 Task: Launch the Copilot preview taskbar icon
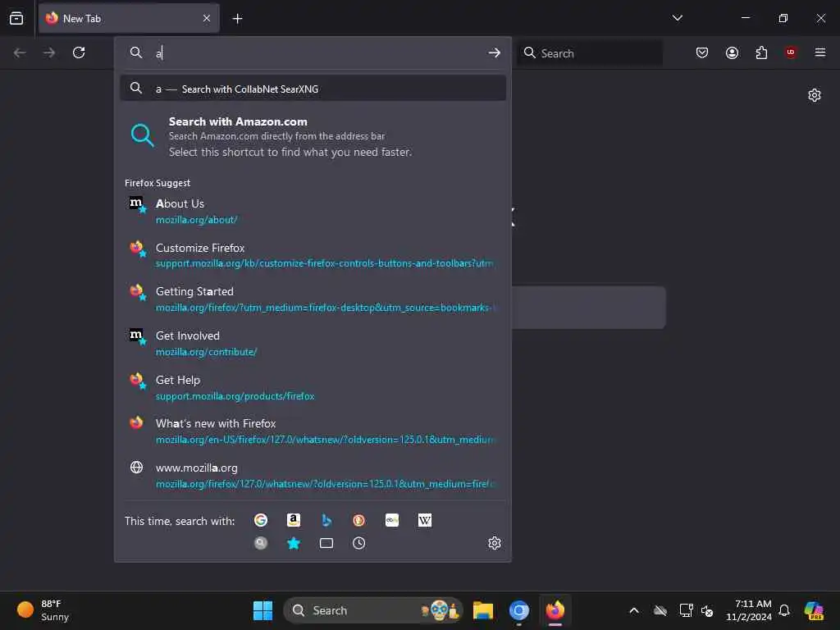tap(815, 610)
